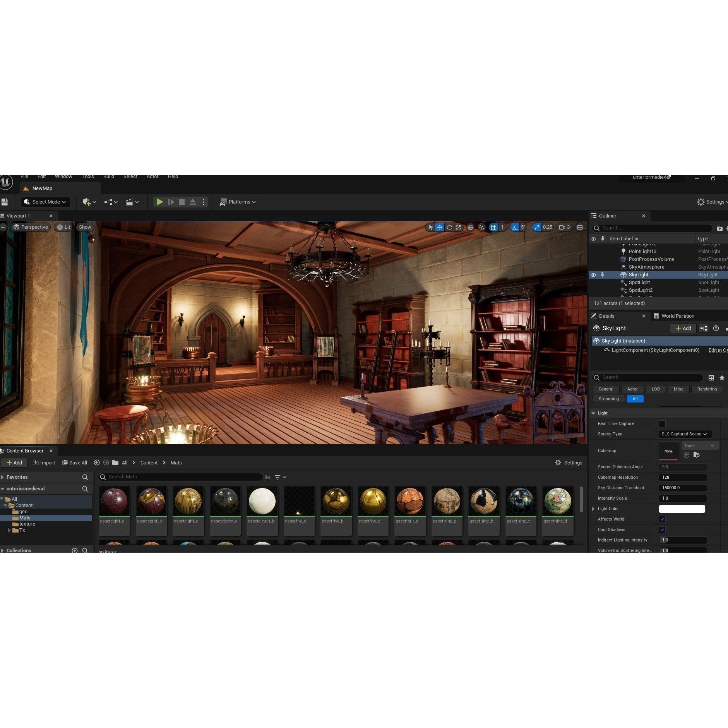Enable Real Time Capture for the SkyLight
Image resolution: width=728 pixels, height=728 pixels.
(x=663, y=423)
